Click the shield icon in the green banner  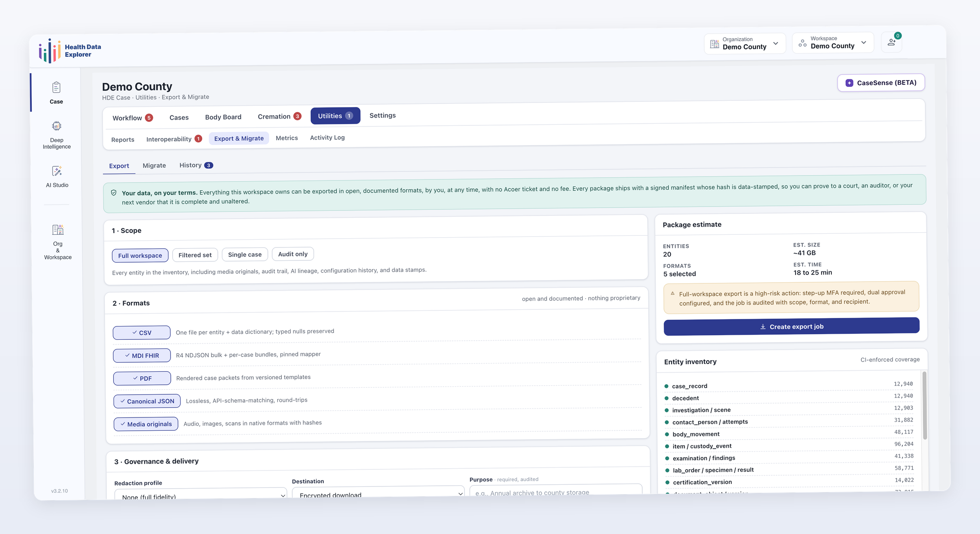(114, 193)
